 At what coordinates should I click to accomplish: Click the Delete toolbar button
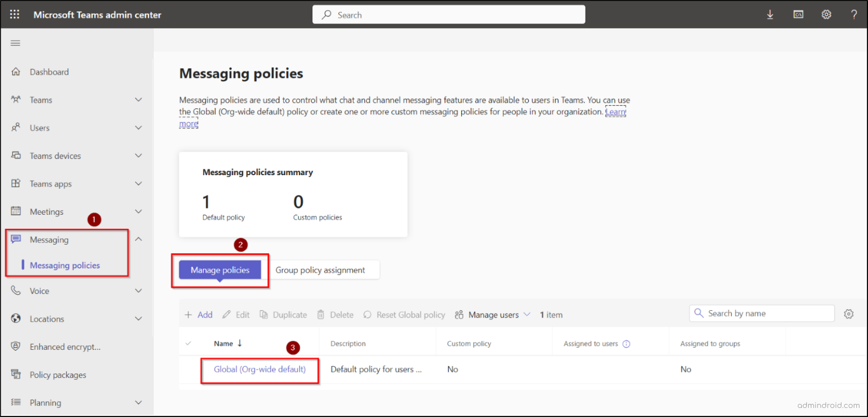click(335, 315)
